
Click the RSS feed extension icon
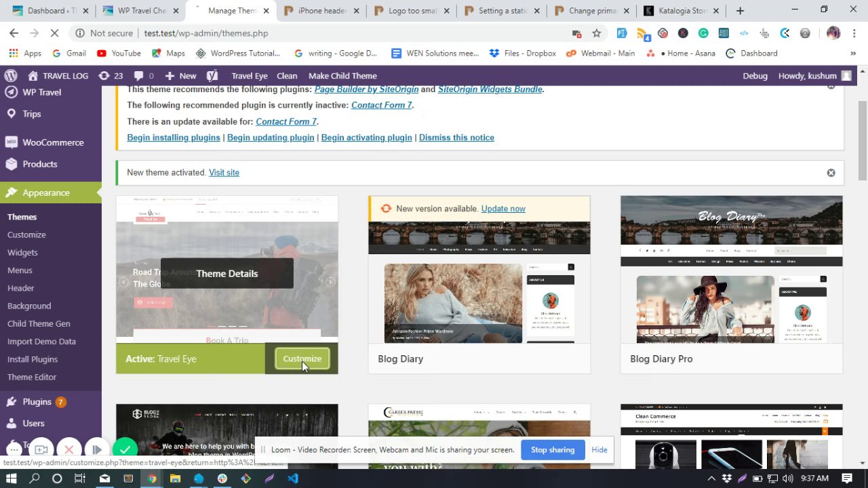642,33
